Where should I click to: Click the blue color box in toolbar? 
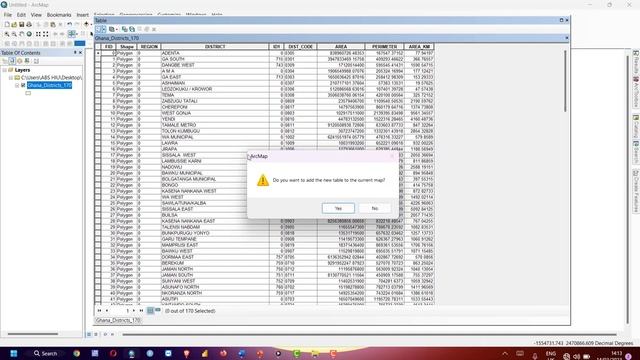80,43
